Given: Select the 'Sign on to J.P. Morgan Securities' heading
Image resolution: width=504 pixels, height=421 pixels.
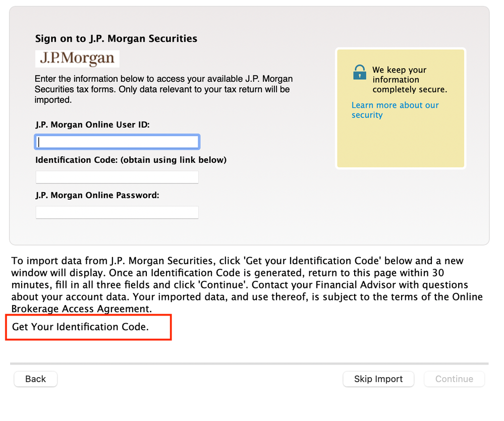Looking at the screenshot, I should pos(116,38).
